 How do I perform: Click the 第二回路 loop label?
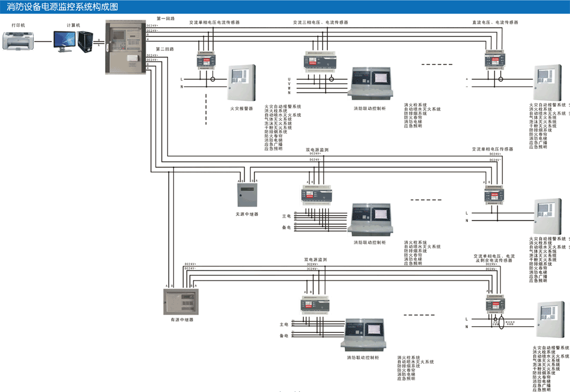coord(165,49)
